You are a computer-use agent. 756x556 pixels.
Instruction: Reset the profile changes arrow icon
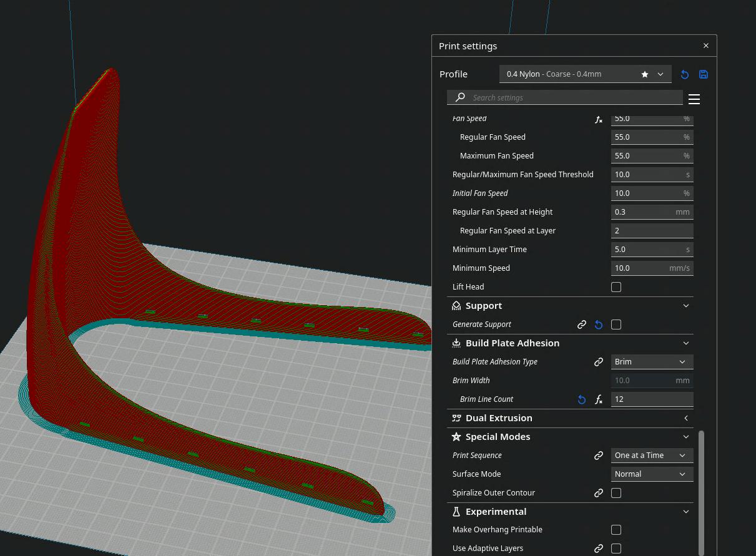click(x=685, y=74)
